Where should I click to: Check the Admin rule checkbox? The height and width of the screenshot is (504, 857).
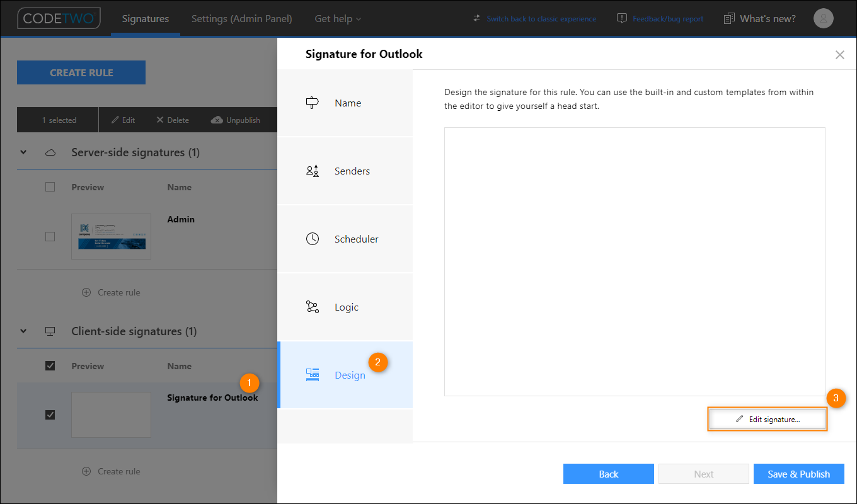pyautogui.click(x=50, y=237)
